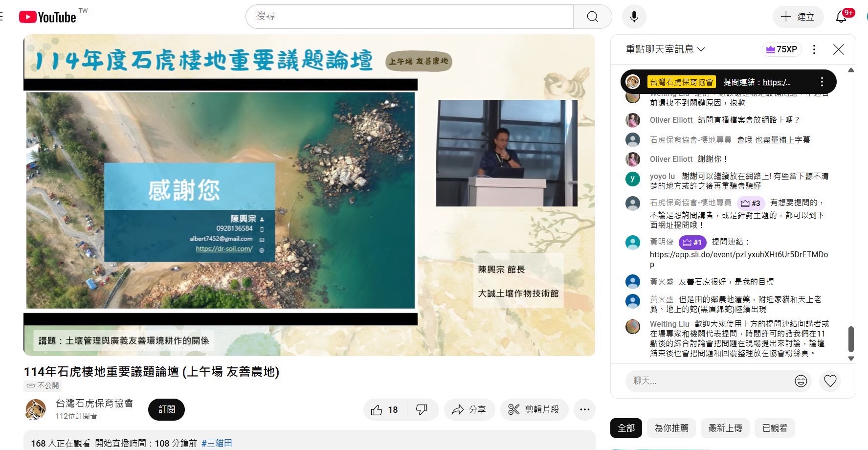This screenshot has width=868, height=450.
Task: Start voice search with microphone icon
Action: click(x=634, y=17)
